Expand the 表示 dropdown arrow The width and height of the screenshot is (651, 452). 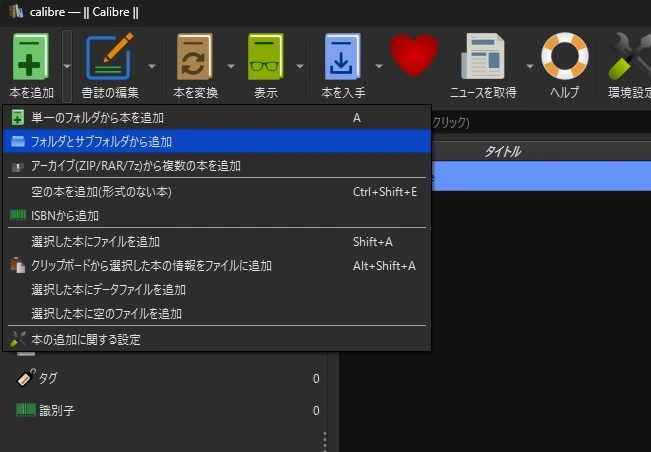click(300, 66)
